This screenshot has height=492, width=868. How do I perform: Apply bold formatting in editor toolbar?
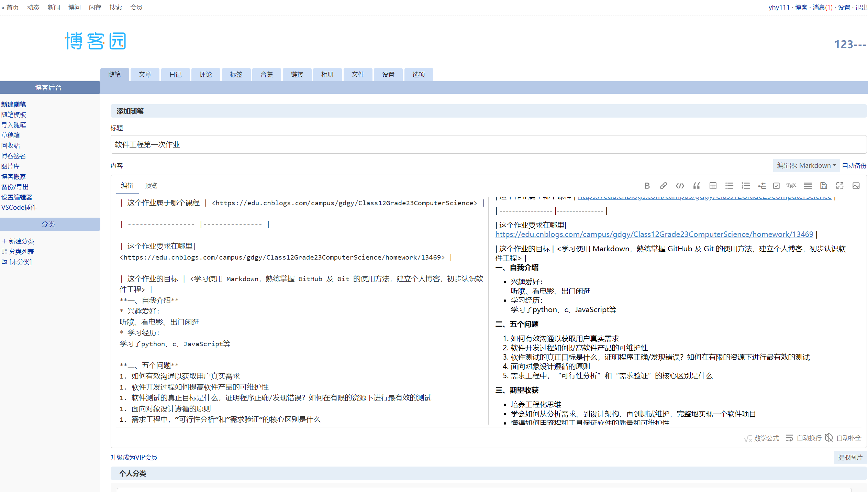(x=647, y=186)
